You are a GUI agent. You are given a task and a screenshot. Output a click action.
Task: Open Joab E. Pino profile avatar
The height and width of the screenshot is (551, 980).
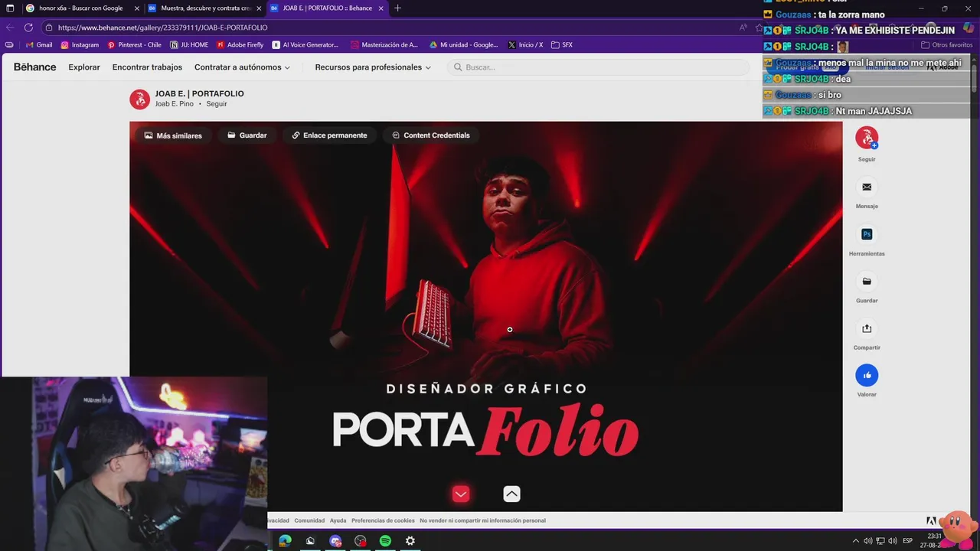point(139,99)
